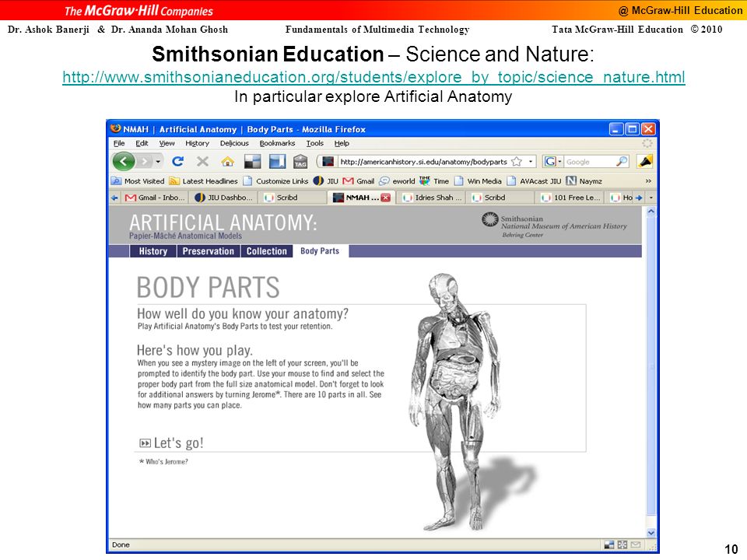Open the Preservation section
747x560 pixels.
pos(209,251)
